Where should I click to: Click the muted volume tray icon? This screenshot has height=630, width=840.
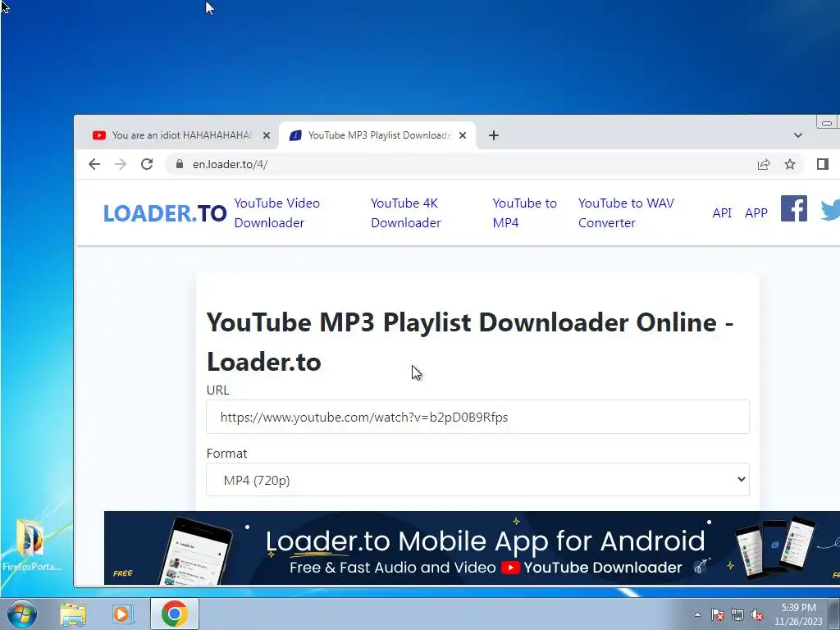pyautogui.click(x=757, y=614)
